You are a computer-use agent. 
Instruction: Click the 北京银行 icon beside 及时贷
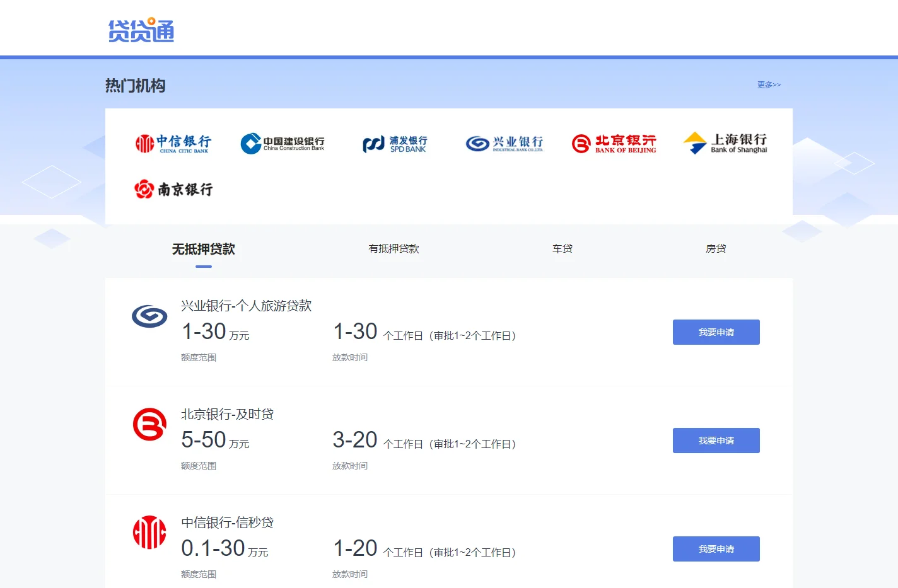point(149,424)
